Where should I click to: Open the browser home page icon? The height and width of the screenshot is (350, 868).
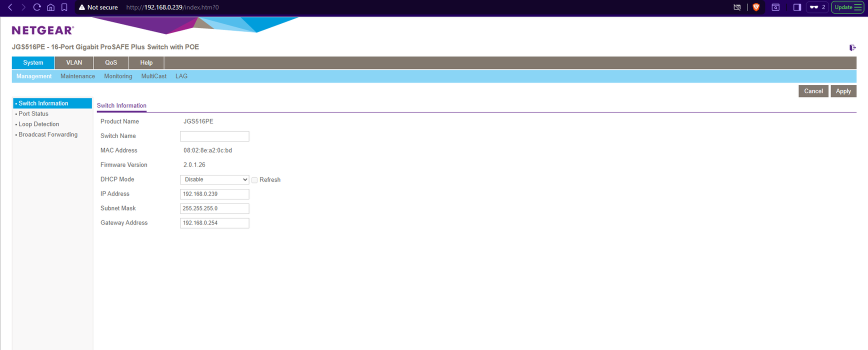pyautogui.click(x=50, y=7)
